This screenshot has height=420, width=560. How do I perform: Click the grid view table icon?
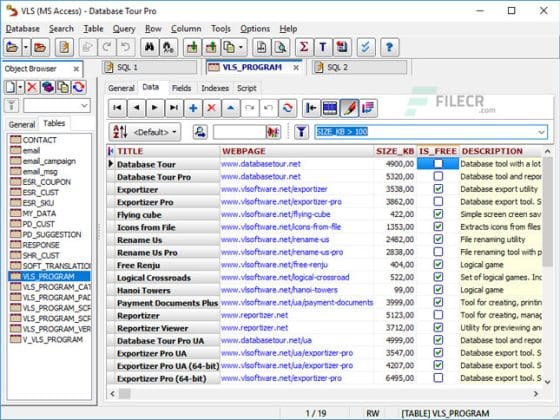pyautogui.click(x=330, y=108)
